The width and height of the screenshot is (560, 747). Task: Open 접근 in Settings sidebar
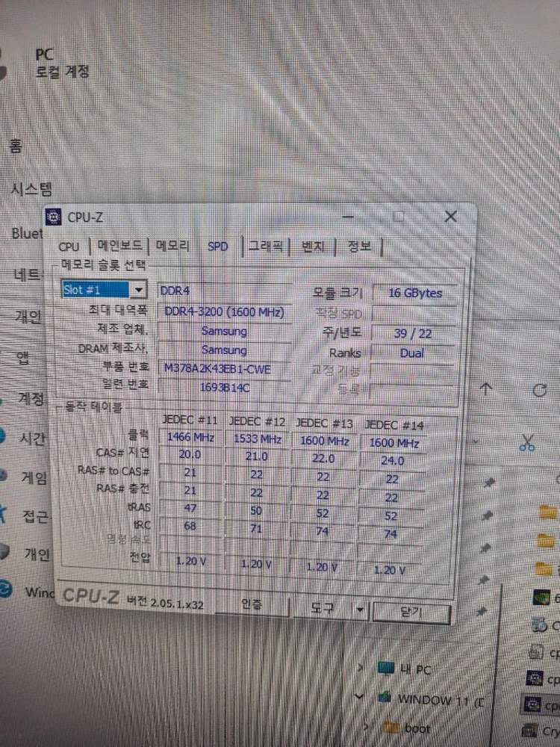(36, 516)
